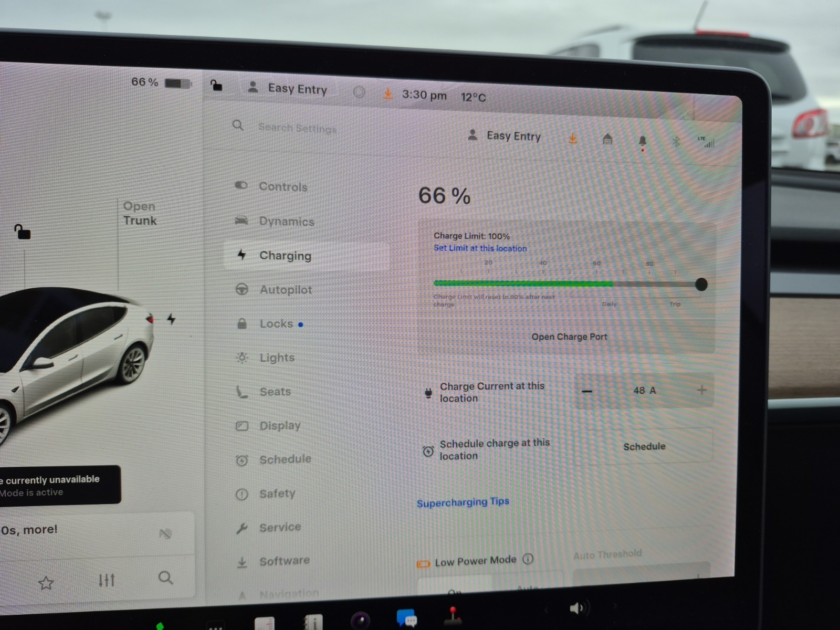Tap the orange software download icon beside 3:30 pm
This screenshot has height=630, width=840.
point(388,94)
